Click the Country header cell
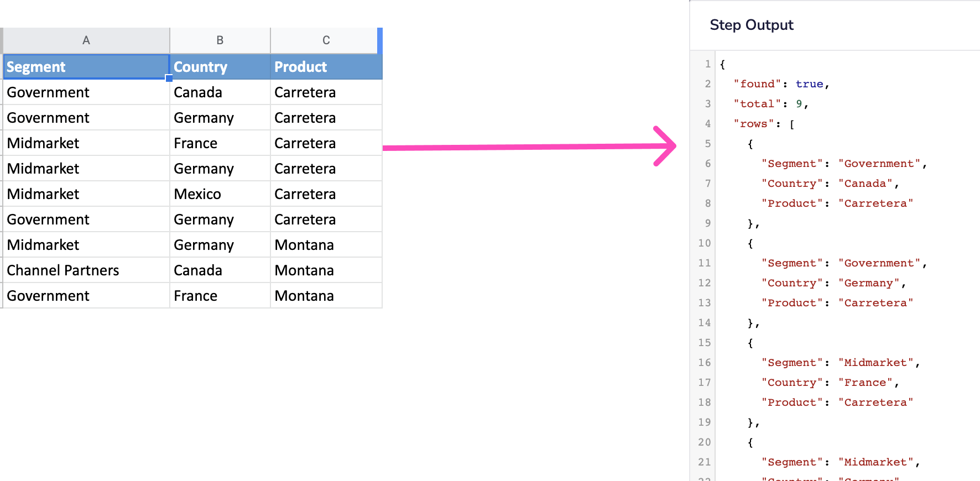The image size is (980, 481). [220, 67]
